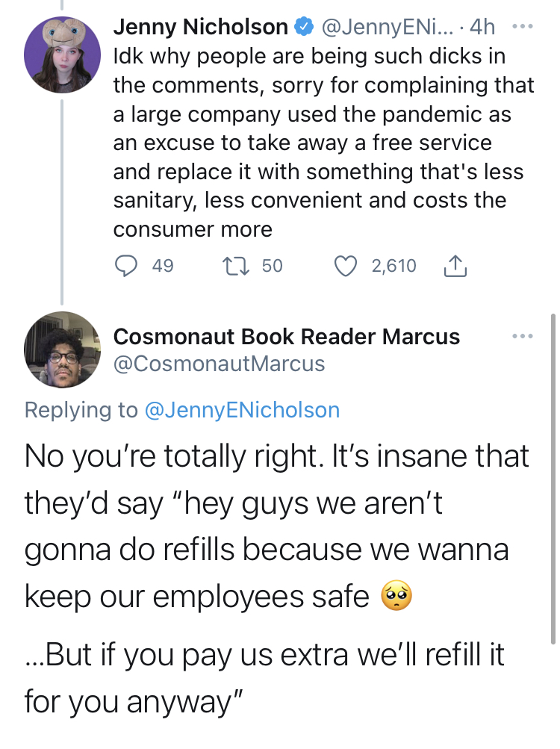This screenshot has height=749, width=560.
Task: Click the scrollbar on the right edge
Action: (x=553, y=479)
